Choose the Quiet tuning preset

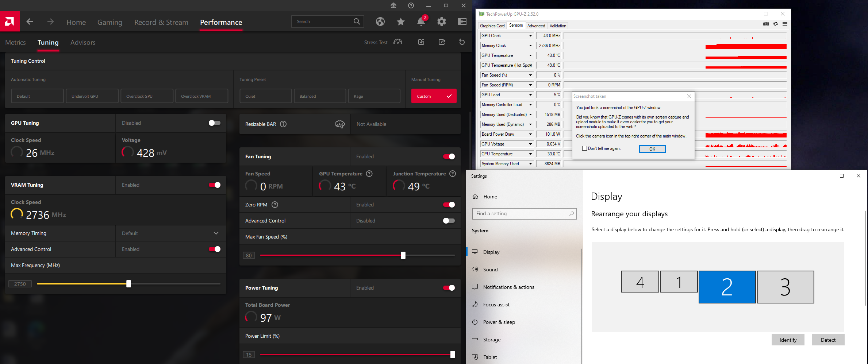point(266,96)
